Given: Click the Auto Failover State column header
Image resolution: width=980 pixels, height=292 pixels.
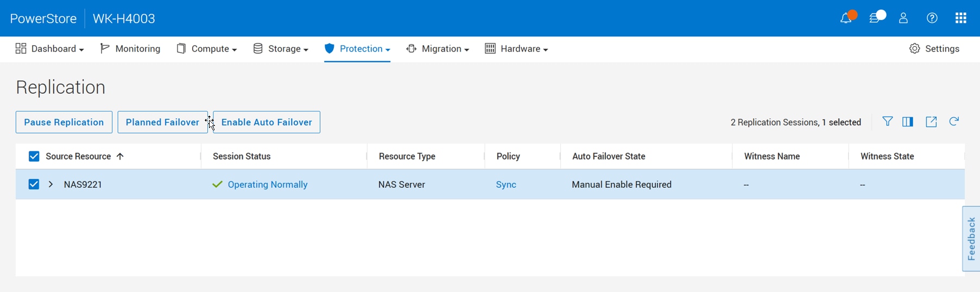Looking at the screenshot, I should 609,156.
